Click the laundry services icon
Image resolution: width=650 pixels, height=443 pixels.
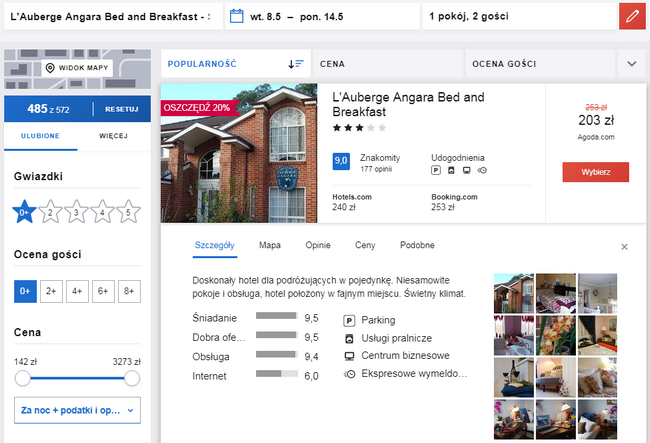point(349,339)
